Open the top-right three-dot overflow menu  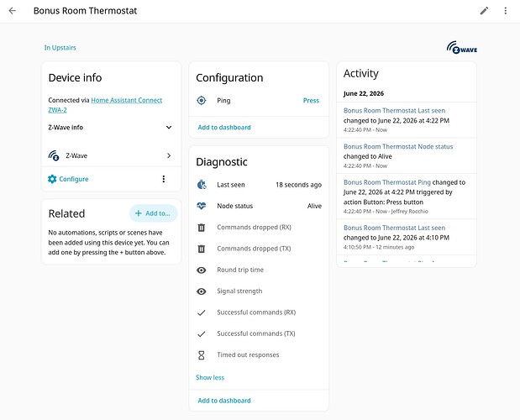[506, 11]
